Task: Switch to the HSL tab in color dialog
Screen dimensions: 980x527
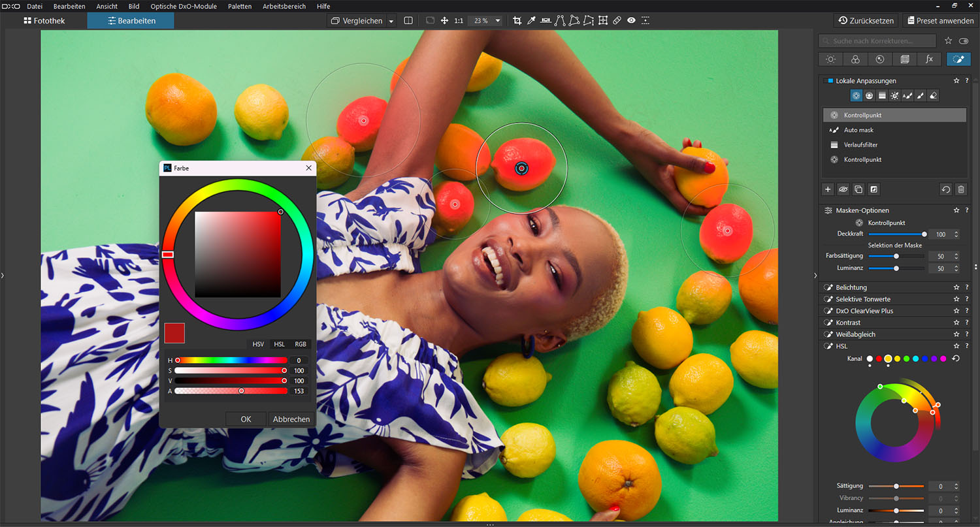Action: coord(279,344)
